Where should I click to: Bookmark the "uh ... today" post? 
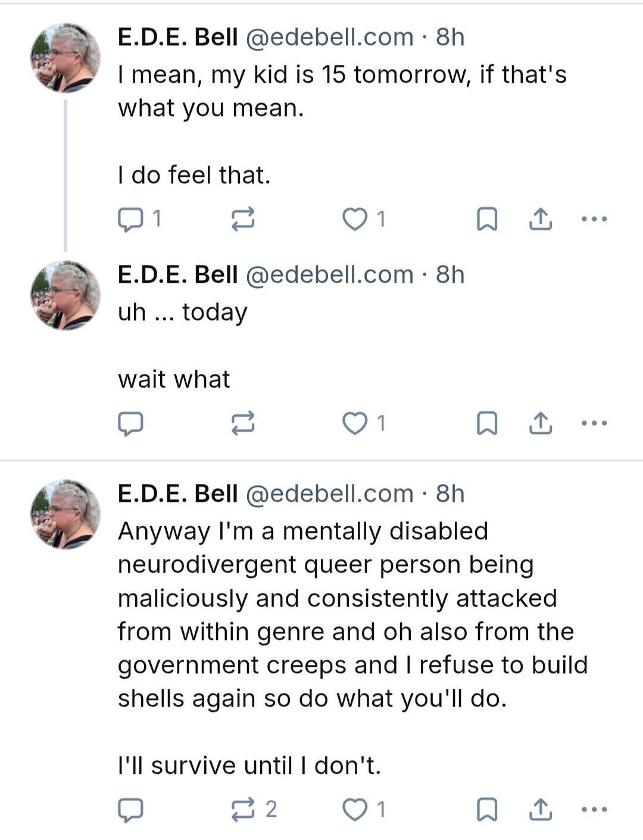pyautogui.click(x=487, y=423)
